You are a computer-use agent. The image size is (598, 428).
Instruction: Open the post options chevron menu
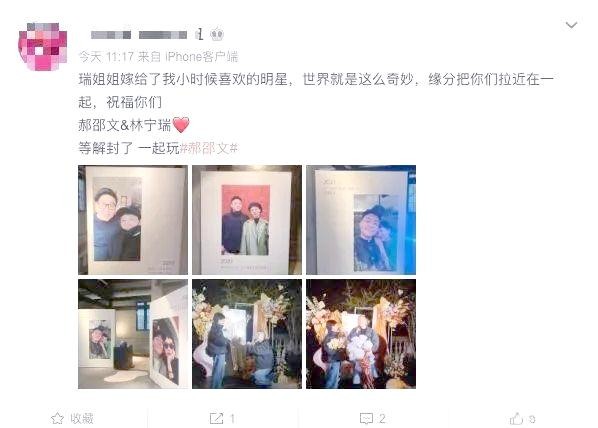(571, 25)
